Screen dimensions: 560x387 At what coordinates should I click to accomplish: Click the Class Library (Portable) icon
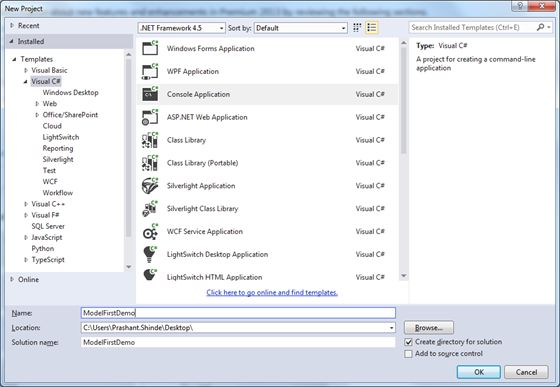point(150,163)
